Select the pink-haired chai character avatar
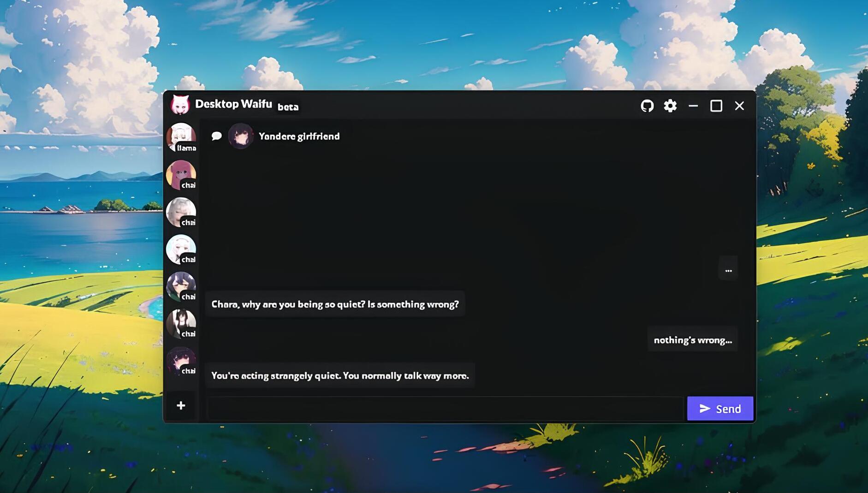This screenshot has width=868, height=493. point(181,175)
